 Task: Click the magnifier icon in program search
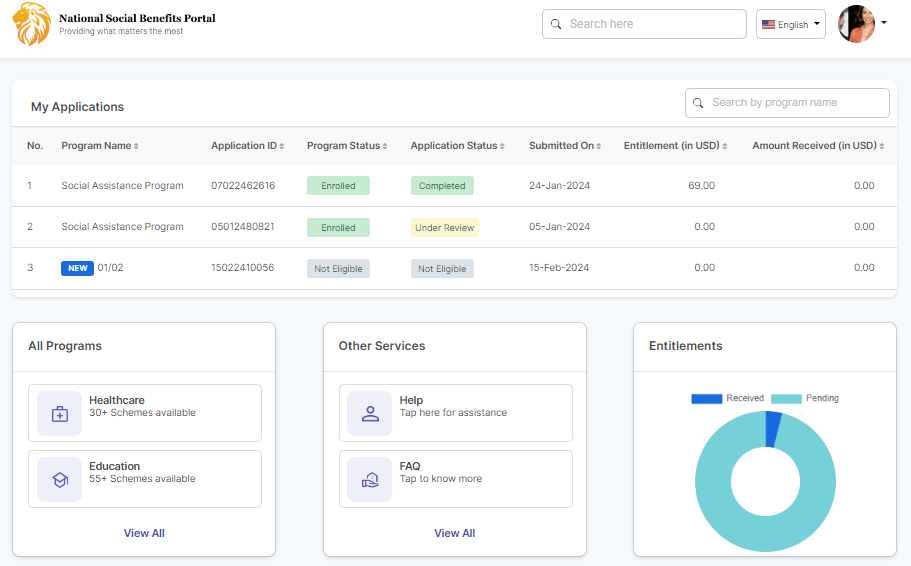tap(699, 103)
